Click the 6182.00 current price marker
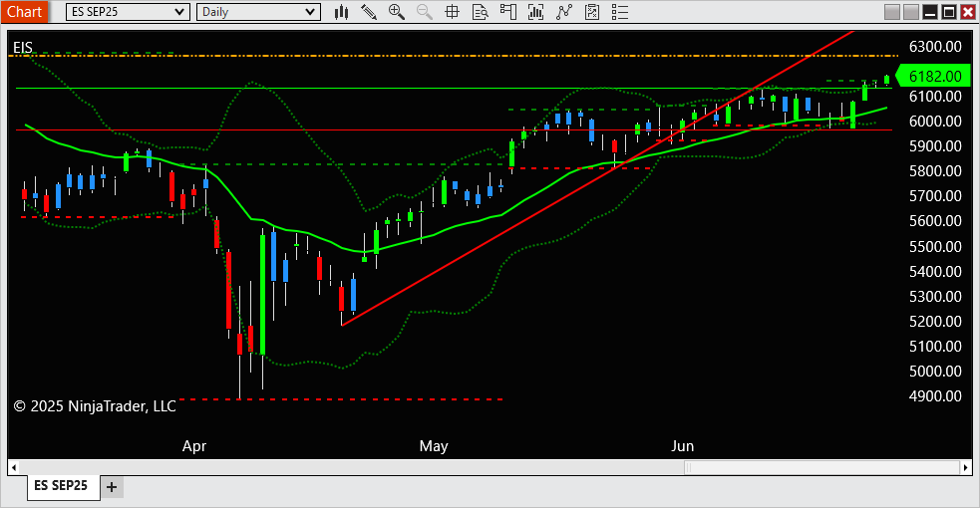 coord(934,76)
